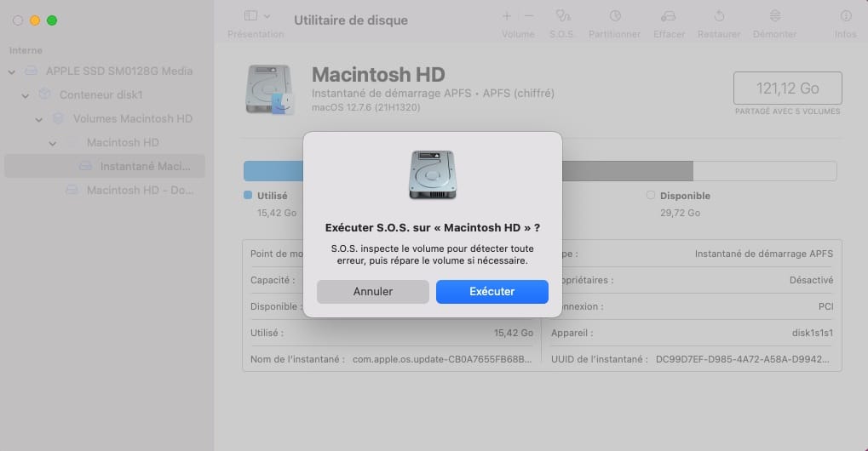Viewport: 868px width, 451px height.
Task: Click the 121,12 Go capacity box
Action: (787, 88)
